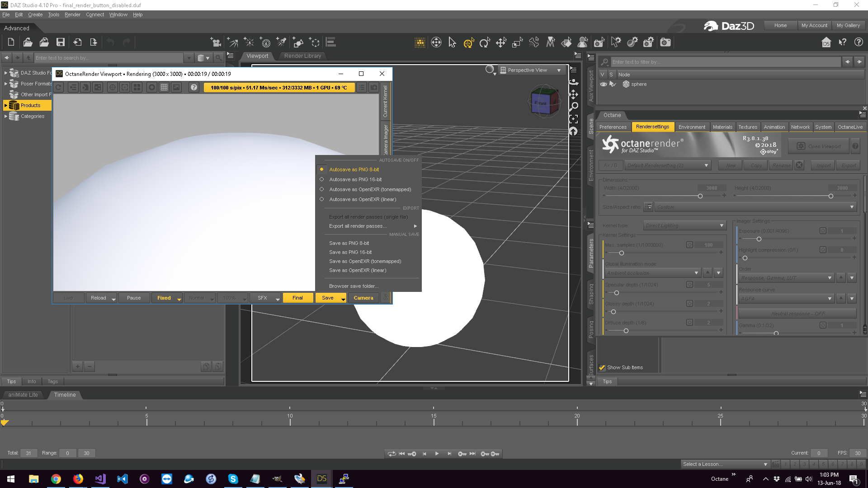Click the Octane viewport help question icon
This screenshot has height=488, width=868.
(x=194, y=87)
